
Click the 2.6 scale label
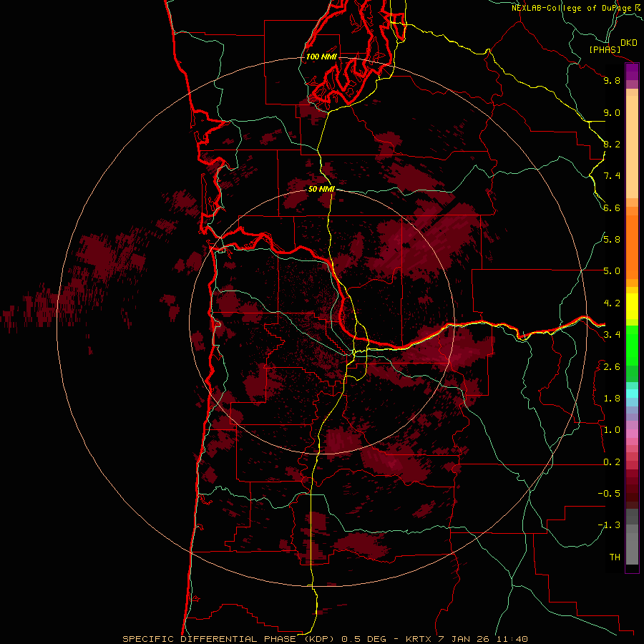coord(612,367)
